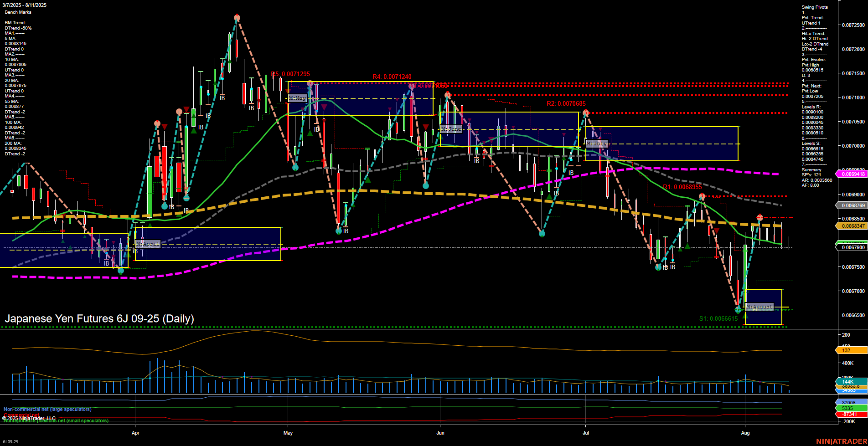Click the S1: 0.0066615 support label
The image size is (868, 446).
pos(718,318)
